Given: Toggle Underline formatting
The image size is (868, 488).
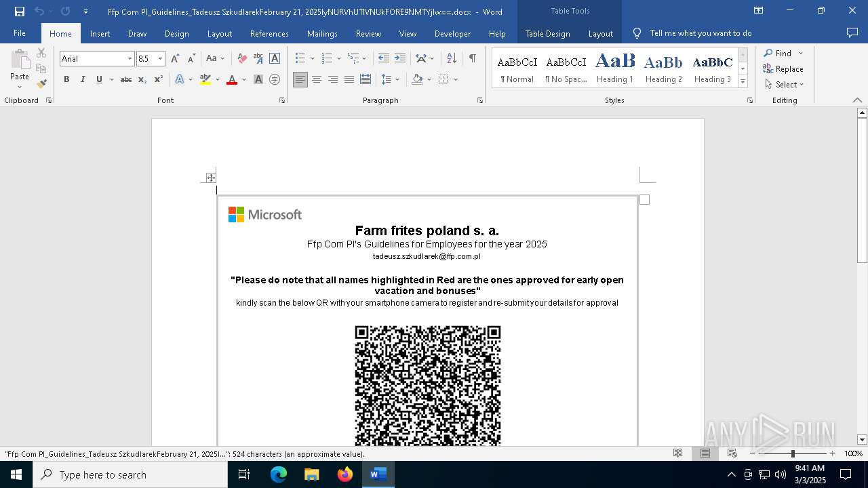Looking at the screenshot, I should pos(99,79).
